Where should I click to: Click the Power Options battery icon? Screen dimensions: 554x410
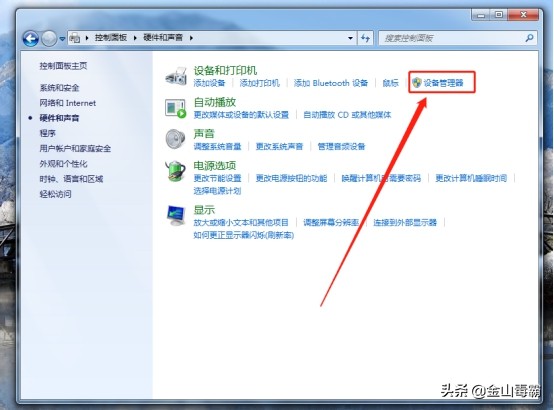176,171
